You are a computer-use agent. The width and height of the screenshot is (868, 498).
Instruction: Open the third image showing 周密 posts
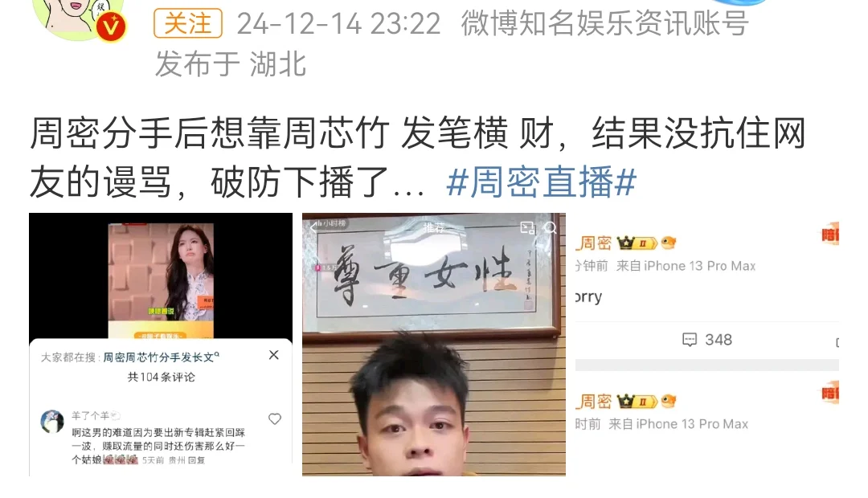707,344
